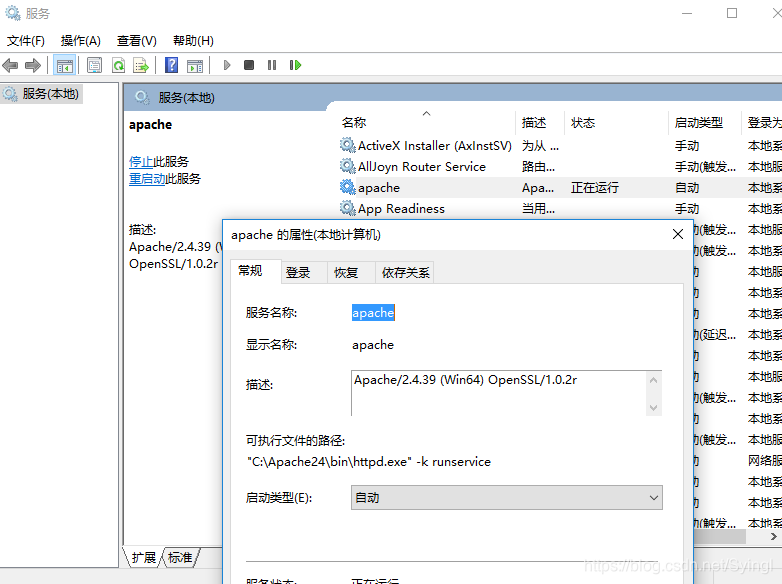Select the gear icon beside AllJoyn Router Service
Image resolution: width=782 pixels, height=584 pixels.
pyautogui.click(x=347, y=166)
